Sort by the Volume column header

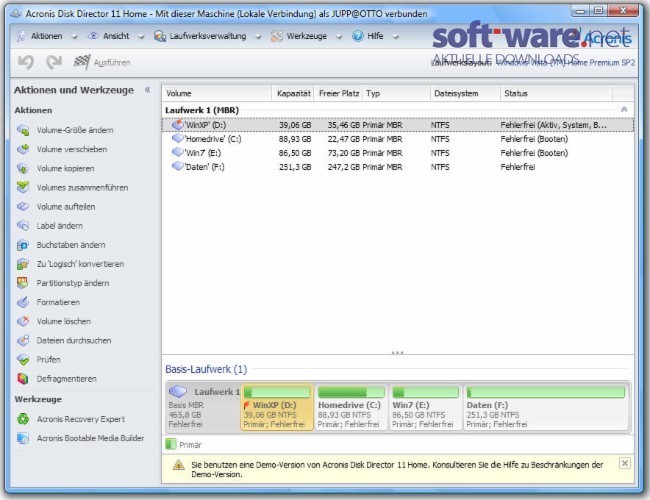point(217,94)
